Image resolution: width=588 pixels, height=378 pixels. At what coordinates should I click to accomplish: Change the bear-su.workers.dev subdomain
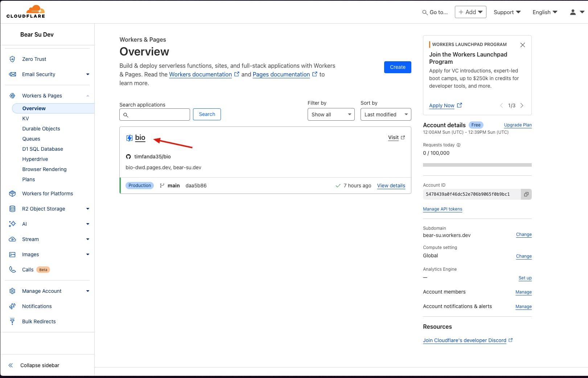(524, 234)
